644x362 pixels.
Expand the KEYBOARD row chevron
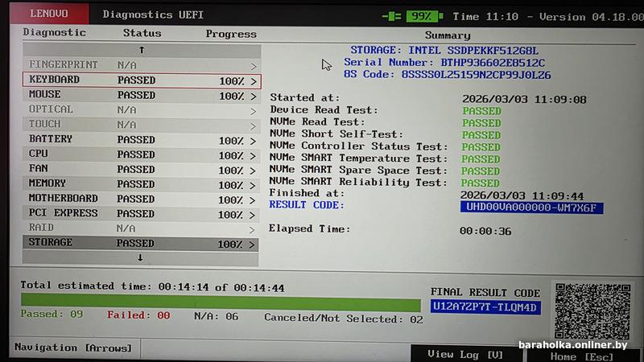(254, 81)
